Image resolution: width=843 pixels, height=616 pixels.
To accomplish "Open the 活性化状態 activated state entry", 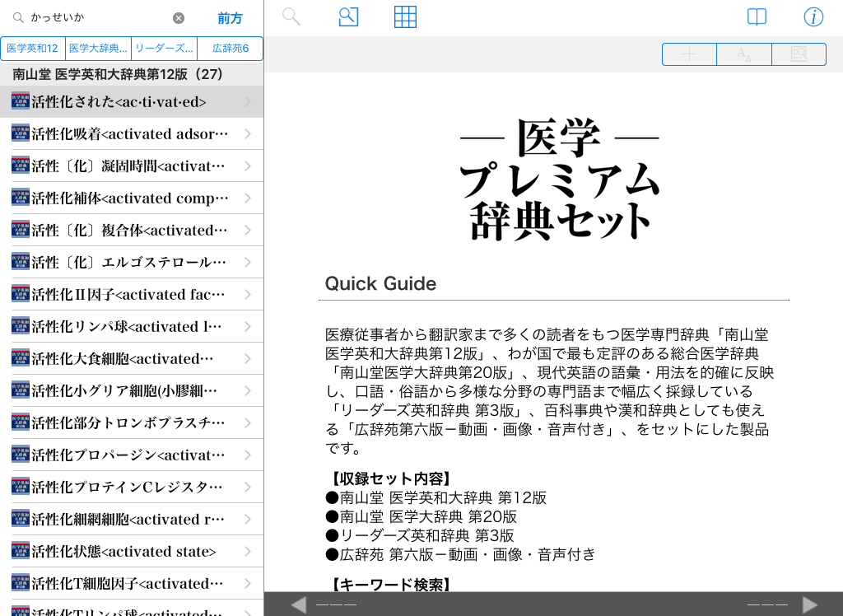I will click(123, 552).
